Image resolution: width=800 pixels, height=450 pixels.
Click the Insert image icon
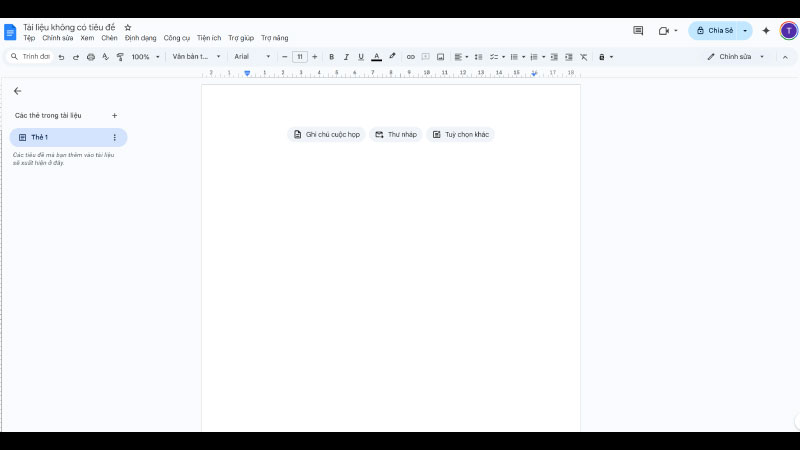[440, 57]
